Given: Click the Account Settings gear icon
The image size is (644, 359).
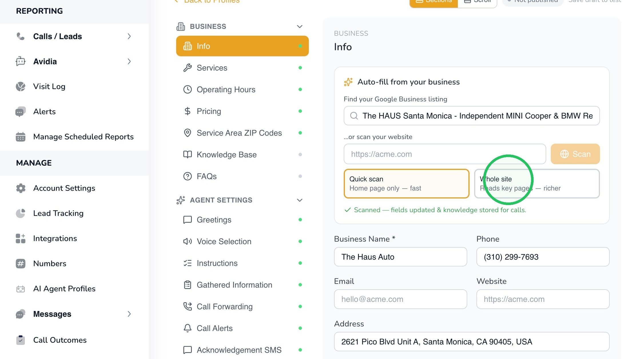Looking at the screenshot, I should point(20,188).
